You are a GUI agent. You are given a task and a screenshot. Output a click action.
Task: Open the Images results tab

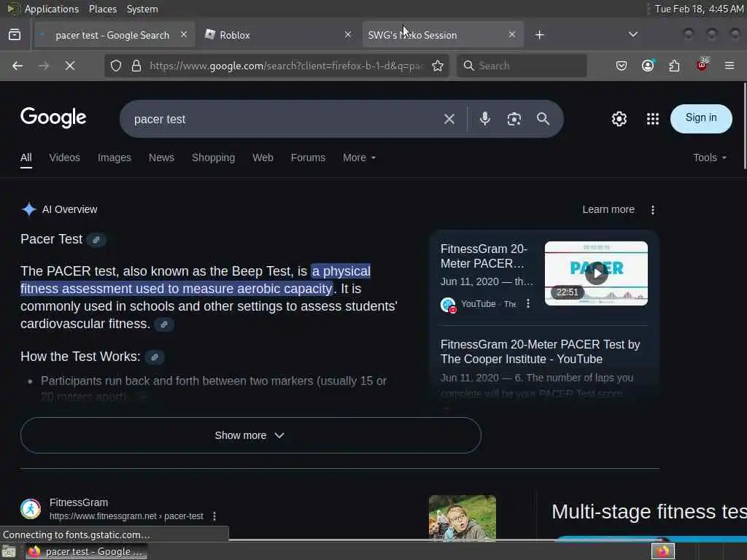(115, 157)
